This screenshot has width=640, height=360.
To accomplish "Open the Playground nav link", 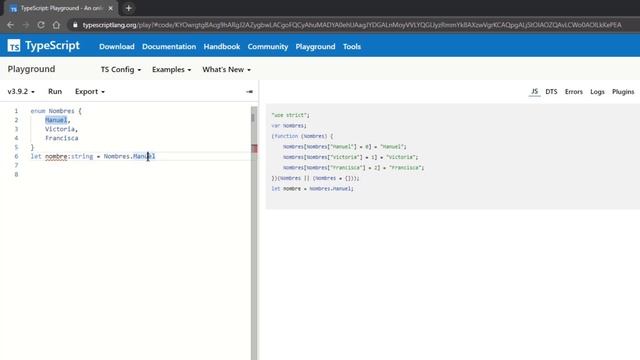I will [316, 47].
